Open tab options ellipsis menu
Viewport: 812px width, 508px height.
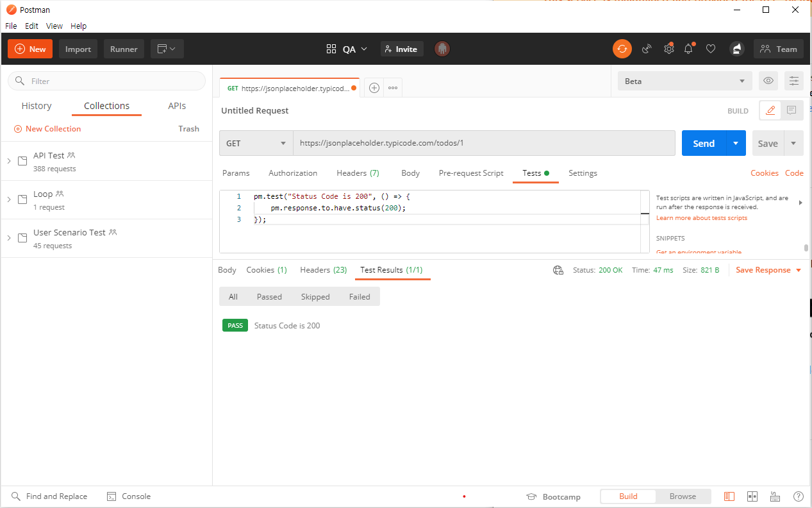[393, 88]
